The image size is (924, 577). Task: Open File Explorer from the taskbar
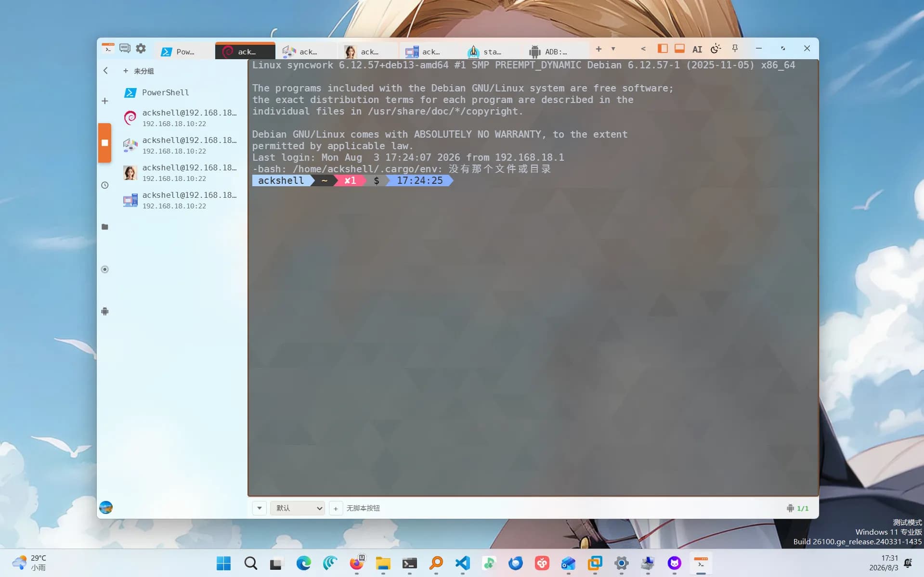(x=383, y=563)
